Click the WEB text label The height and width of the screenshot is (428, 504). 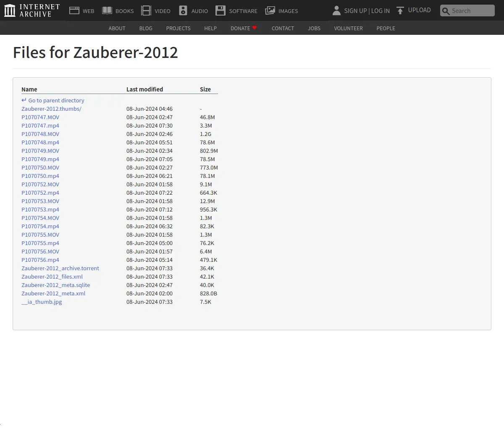click(89, 11)
